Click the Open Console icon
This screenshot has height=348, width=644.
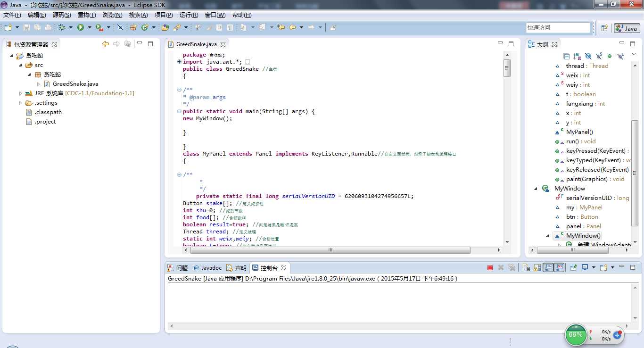603,267
